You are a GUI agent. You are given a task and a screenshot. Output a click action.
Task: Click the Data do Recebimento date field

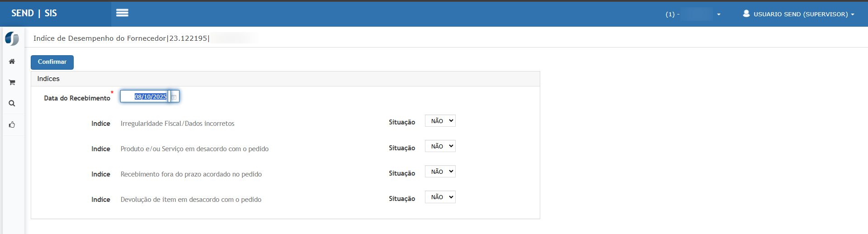[x=145, y=96]
